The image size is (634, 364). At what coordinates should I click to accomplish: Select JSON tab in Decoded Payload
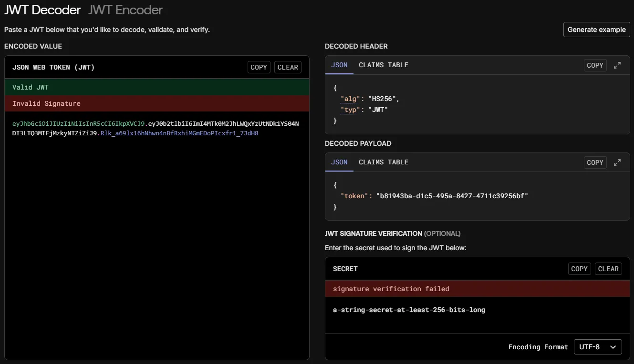tap(339, 162)
